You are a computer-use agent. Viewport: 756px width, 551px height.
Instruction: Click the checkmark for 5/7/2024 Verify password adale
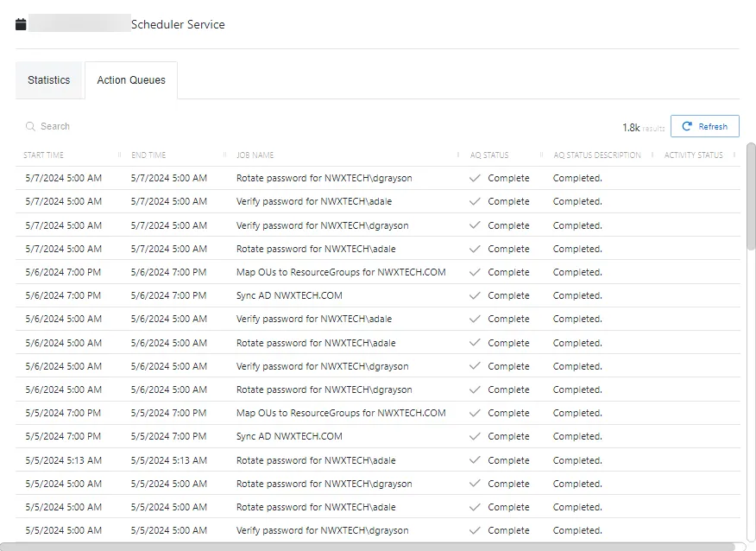tap(475, 201)
